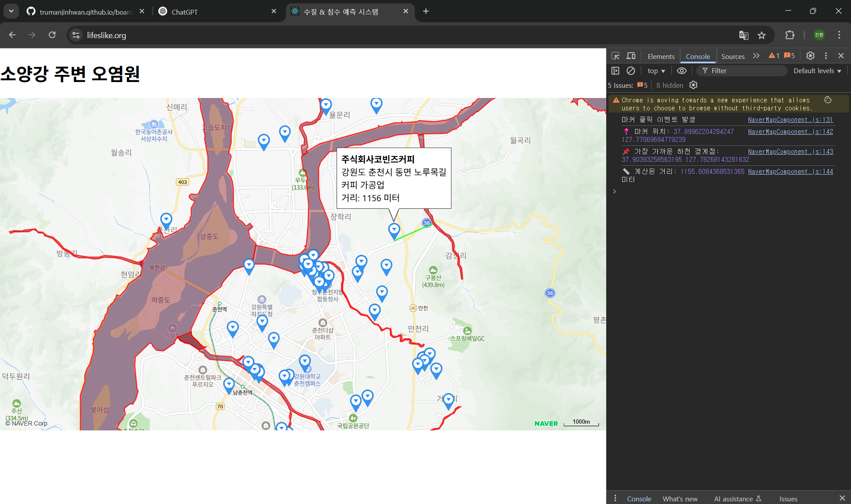Open the What's new drawer tab
The width and height of the screenshot is (851, 504).
tap(680, 499)
